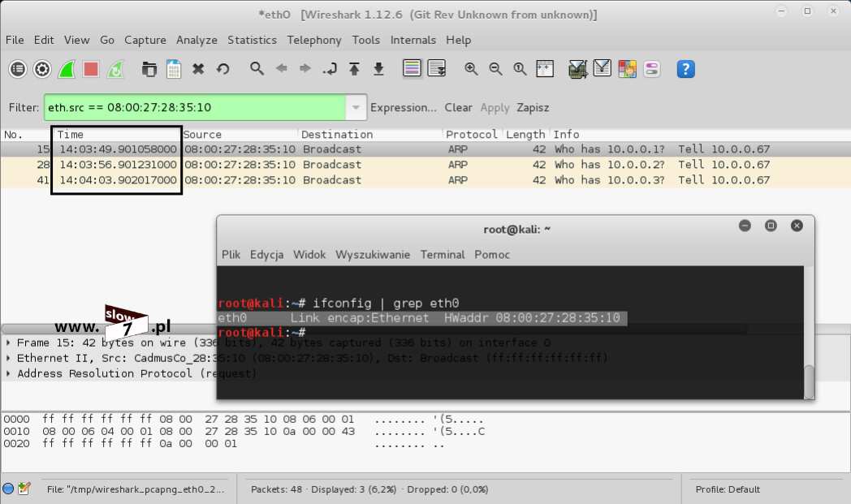Open the Analyze menu
851x504 pixels.
click(197, 40)
